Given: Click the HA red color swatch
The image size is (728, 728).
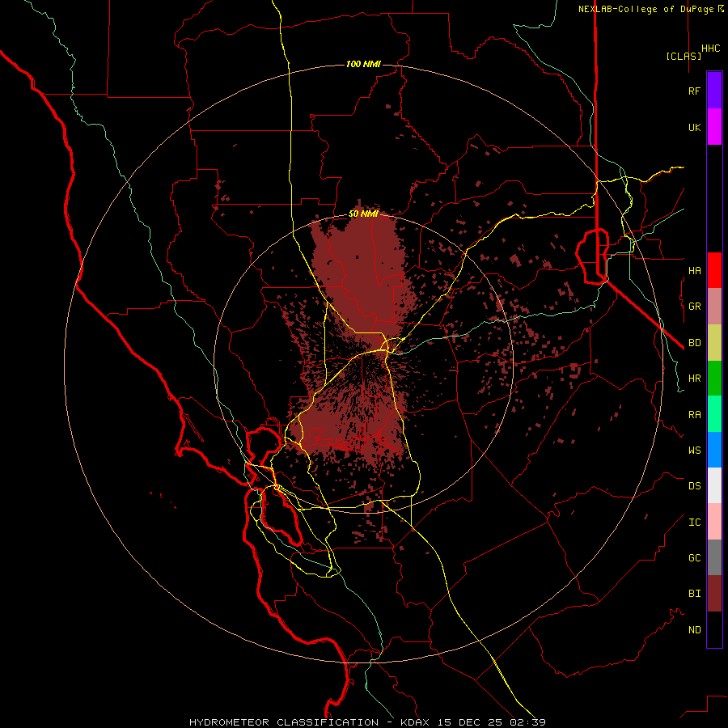Looking at the screenshot, I should pyautogui.click(x=714, y=270).
